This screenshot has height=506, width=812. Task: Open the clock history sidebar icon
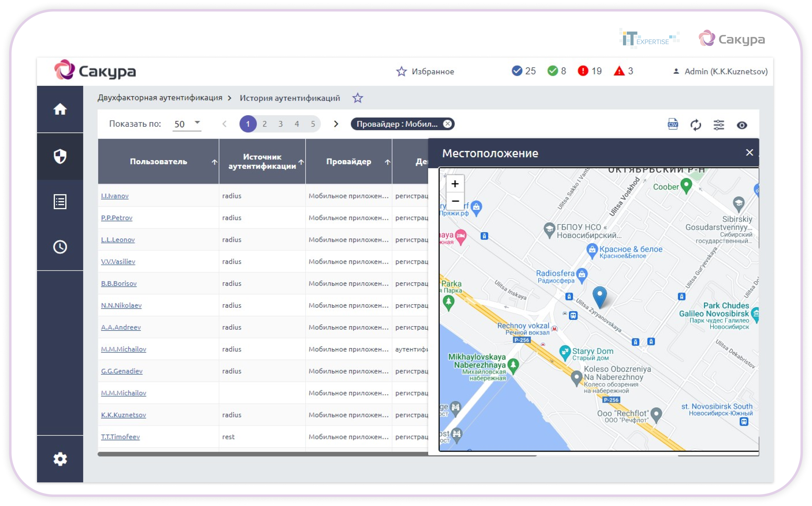[60, 247]
